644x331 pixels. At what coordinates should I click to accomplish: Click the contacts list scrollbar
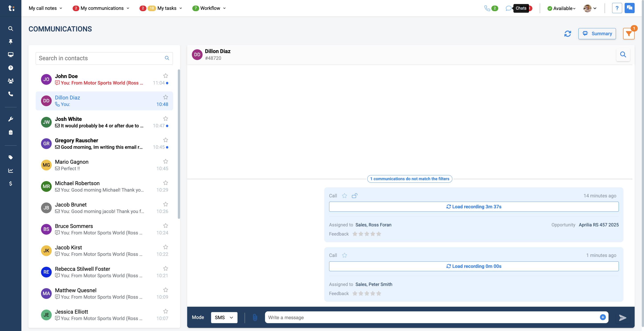tap(179, 144)
